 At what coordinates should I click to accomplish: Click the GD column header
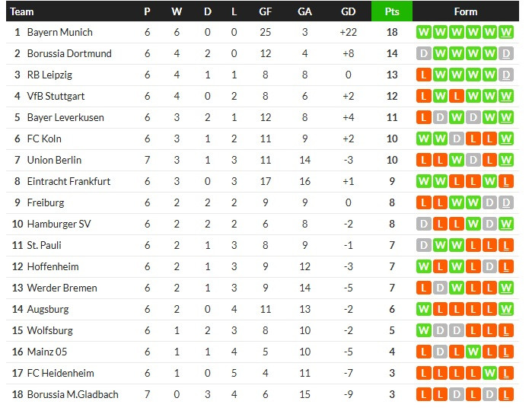349,11
